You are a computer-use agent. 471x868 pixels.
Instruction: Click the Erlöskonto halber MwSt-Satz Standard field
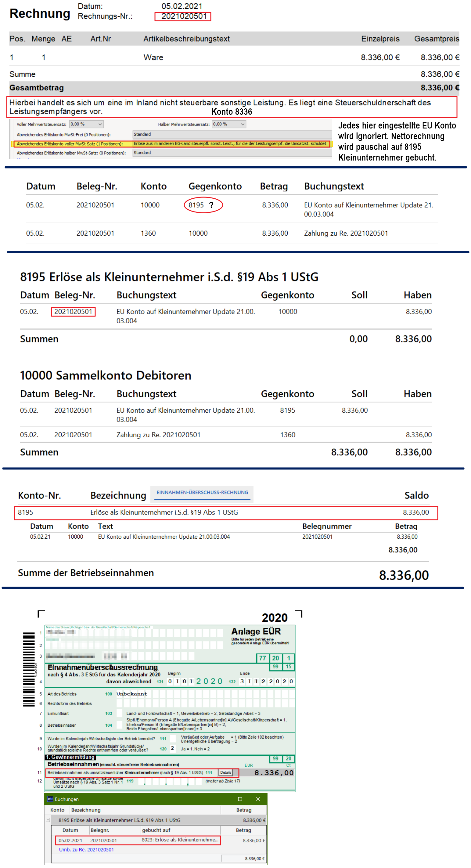coord(232,153)
